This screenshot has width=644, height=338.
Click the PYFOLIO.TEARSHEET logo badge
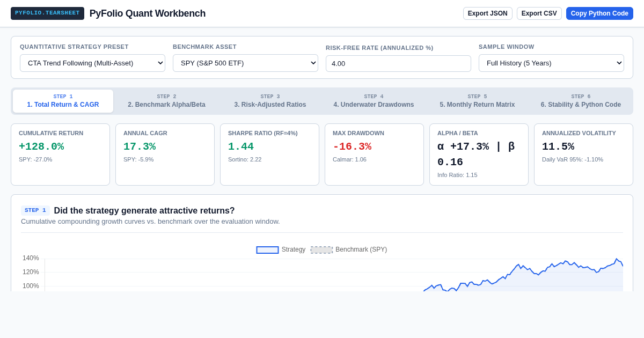47,13
